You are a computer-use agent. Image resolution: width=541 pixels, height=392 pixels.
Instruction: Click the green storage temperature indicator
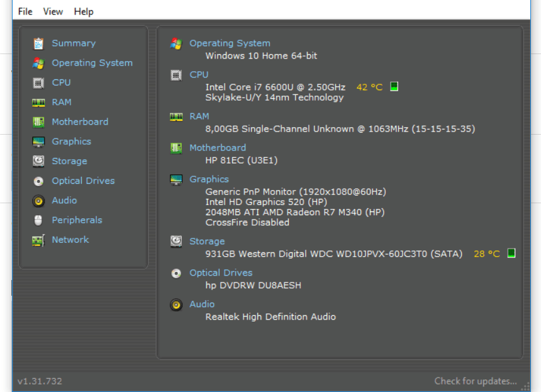click(x=511, y=254)
